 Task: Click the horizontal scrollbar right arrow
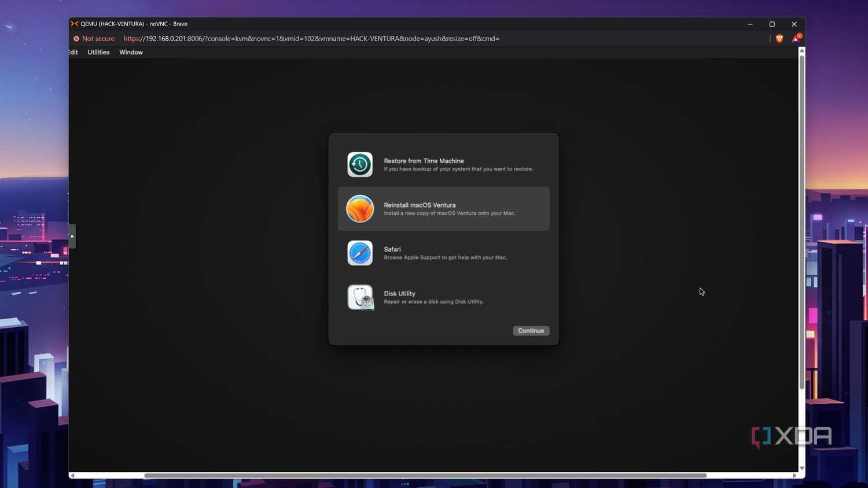(x=795, y=475)
